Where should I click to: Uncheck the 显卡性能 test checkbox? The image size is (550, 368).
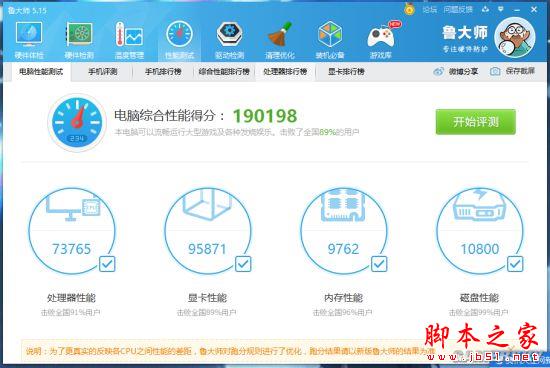coord(243,264)
